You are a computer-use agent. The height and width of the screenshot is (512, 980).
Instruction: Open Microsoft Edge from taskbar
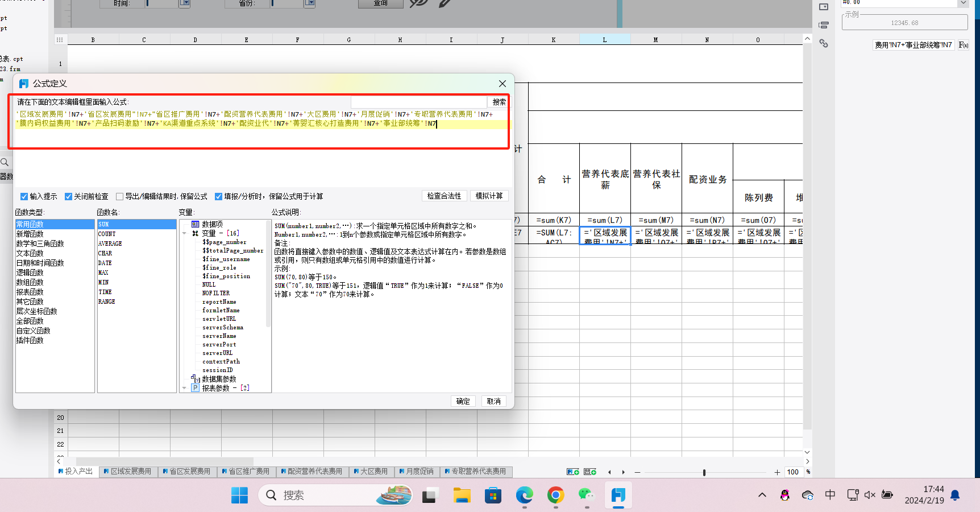525,496
